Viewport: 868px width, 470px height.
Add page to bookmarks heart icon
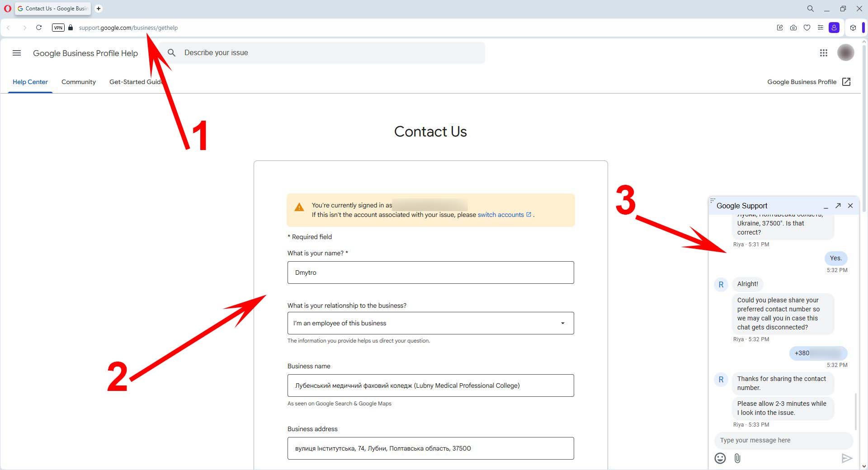[x=807, y=28]
